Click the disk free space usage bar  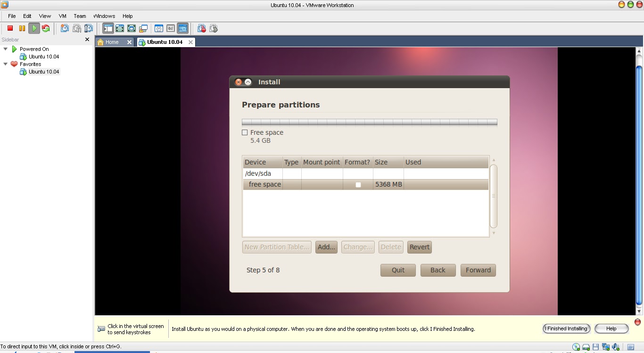coord(370,123)
